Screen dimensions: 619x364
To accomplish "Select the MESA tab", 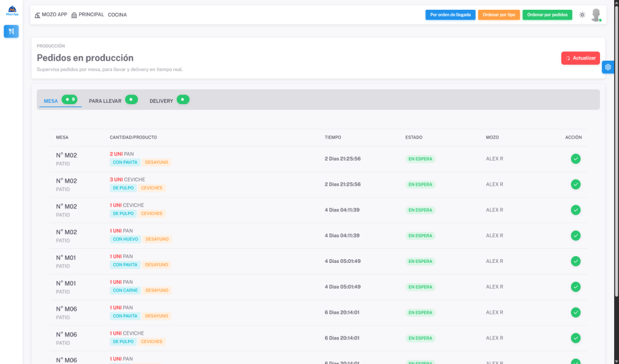I will point(51,100).
